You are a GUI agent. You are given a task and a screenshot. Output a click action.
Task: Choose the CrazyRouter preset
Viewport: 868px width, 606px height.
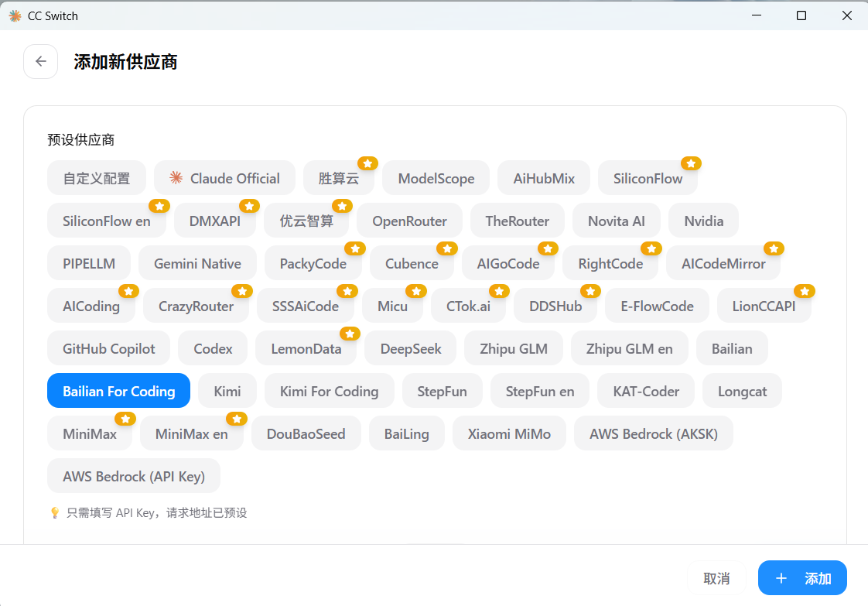(196, 306)
